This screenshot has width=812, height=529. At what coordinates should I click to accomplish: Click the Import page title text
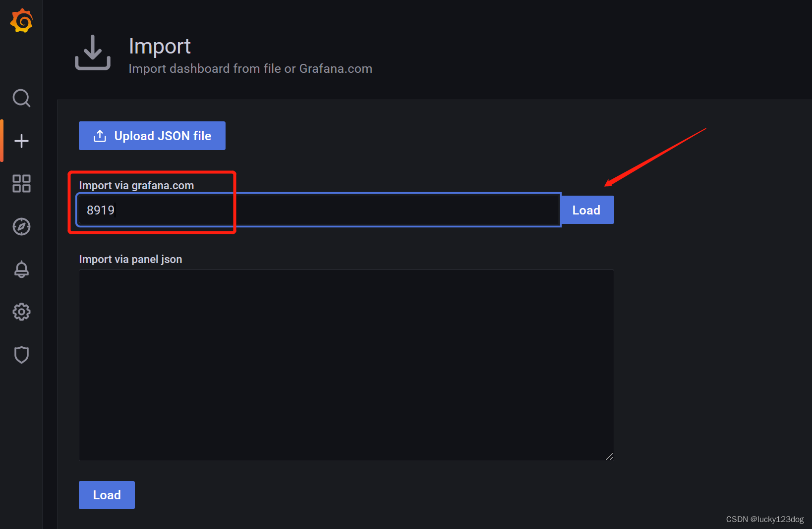click(x=160, y=46)
